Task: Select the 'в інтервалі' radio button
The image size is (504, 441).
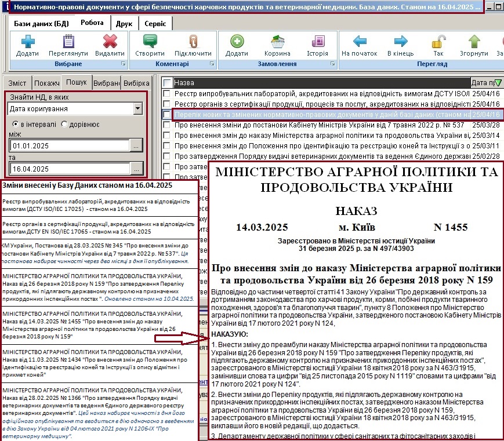Action: pos(16,125)
